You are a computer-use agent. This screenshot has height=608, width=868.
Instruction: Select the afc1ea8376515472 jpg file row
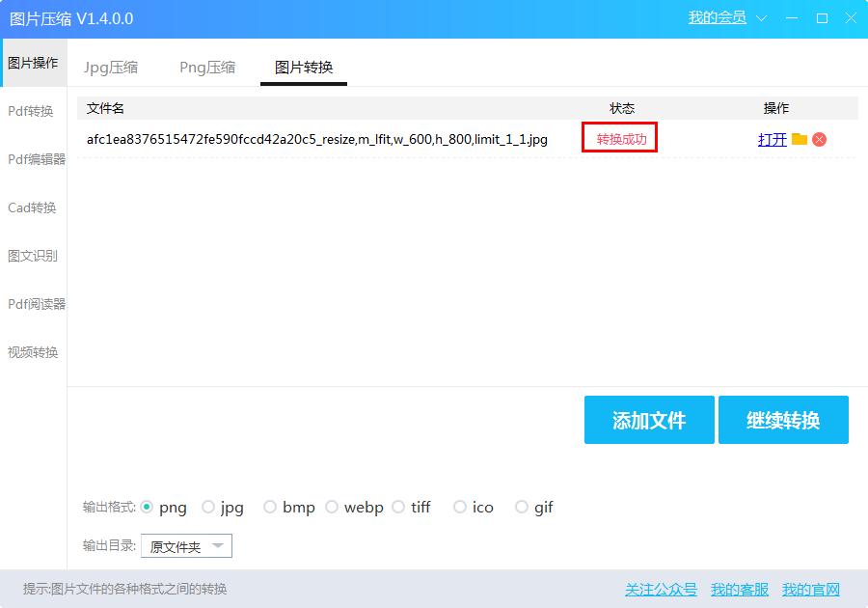318,139
